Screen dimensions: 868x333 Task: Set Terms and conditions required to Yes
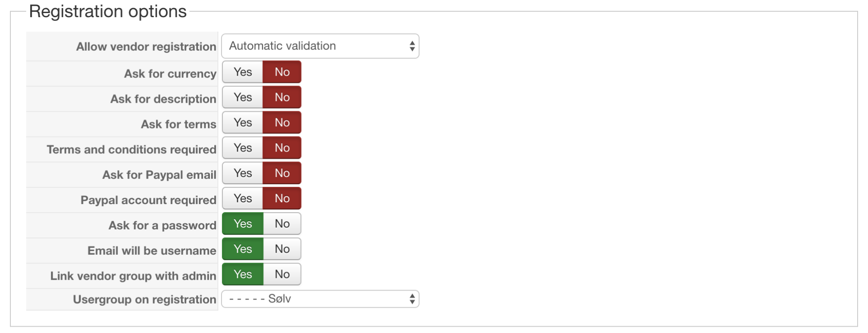coord(243,148)
